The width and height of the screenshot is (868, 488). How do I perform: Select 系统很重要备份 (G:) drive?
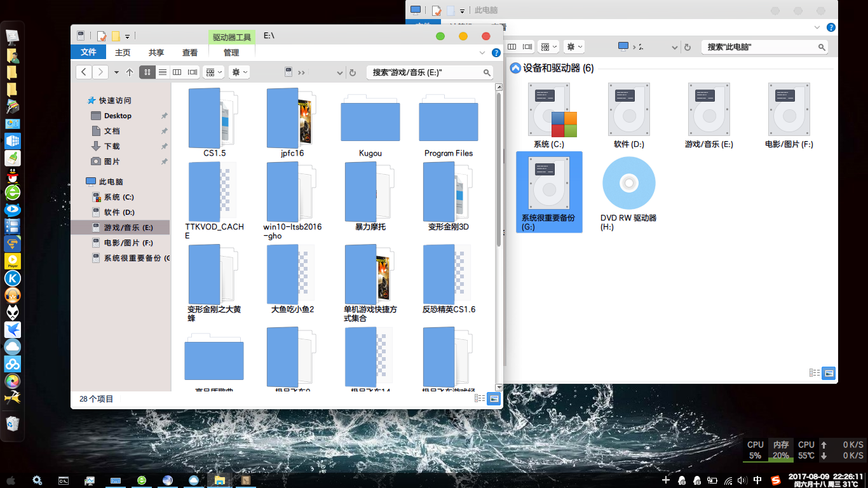click(549, 192)
